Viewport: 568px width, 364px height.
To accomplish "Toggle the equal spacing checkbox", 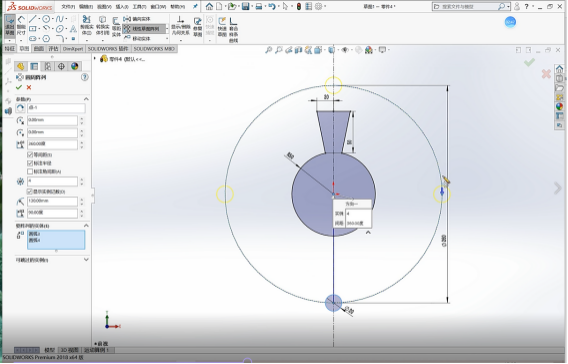I will pyautogui.click(x=30, y=155).
